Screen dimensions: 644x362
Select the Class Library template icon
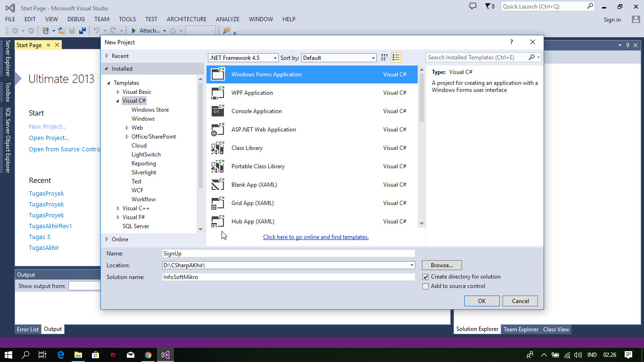218,148
